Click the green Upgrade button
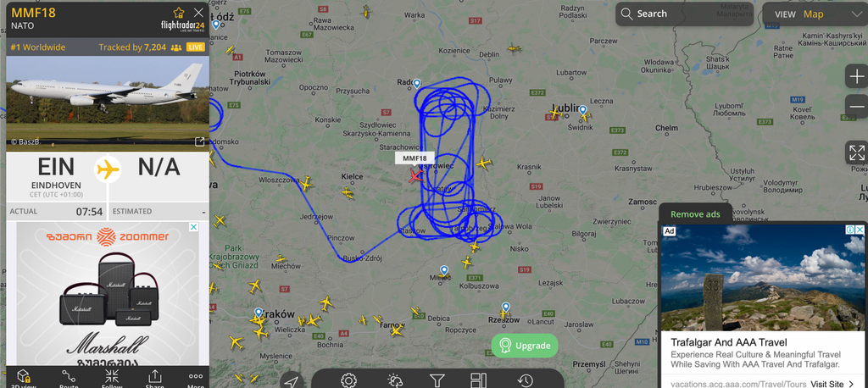 click(525, 346)
